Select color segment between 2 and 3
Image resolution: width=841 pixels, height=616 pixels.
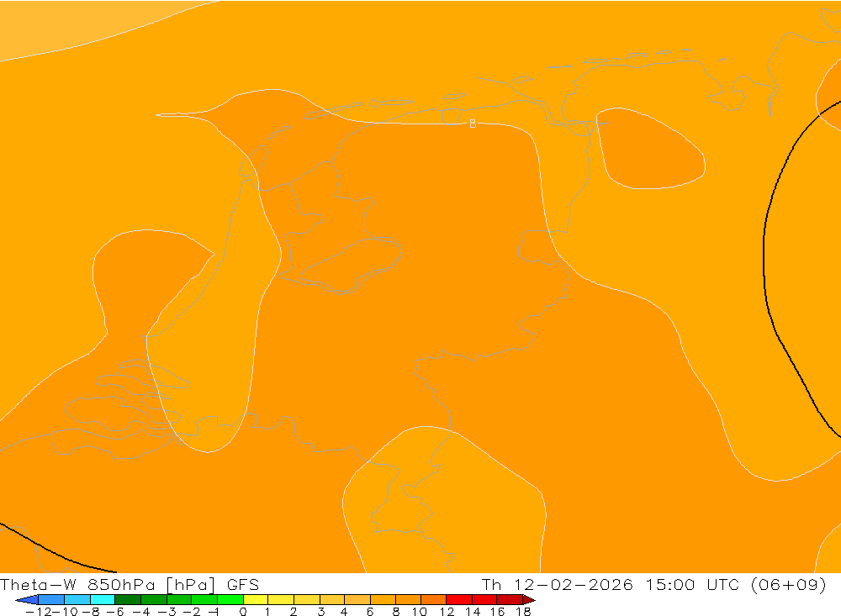point(306,600)
